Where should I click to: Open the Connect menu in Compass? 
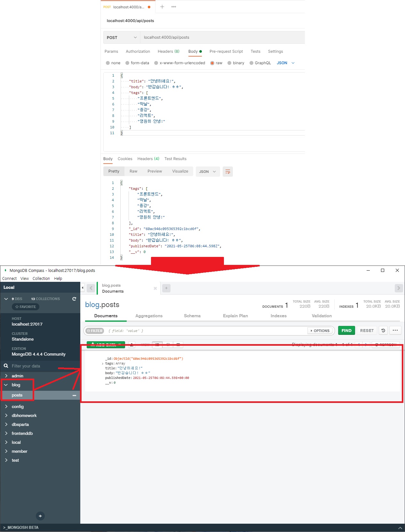(9, 278)
